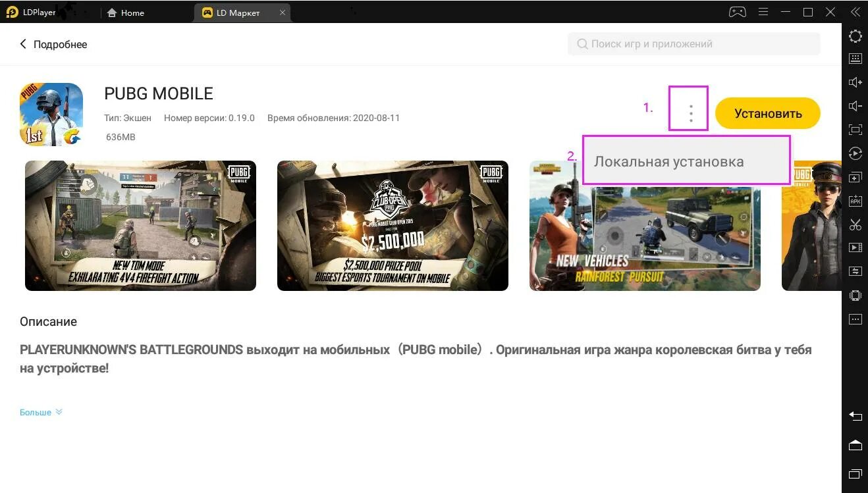
Task: Open the multi-instance add window icon
Action: point(855,178)
